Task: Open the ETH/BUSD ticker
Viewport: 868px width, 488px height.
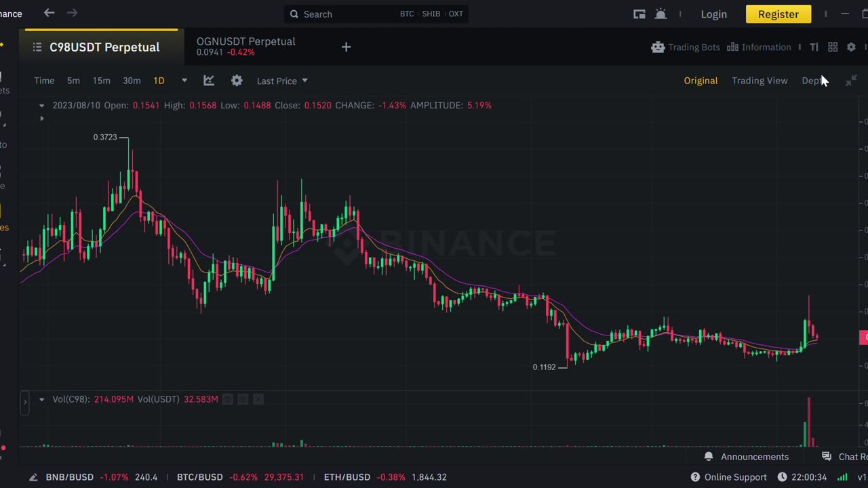Action: [385, 477]
